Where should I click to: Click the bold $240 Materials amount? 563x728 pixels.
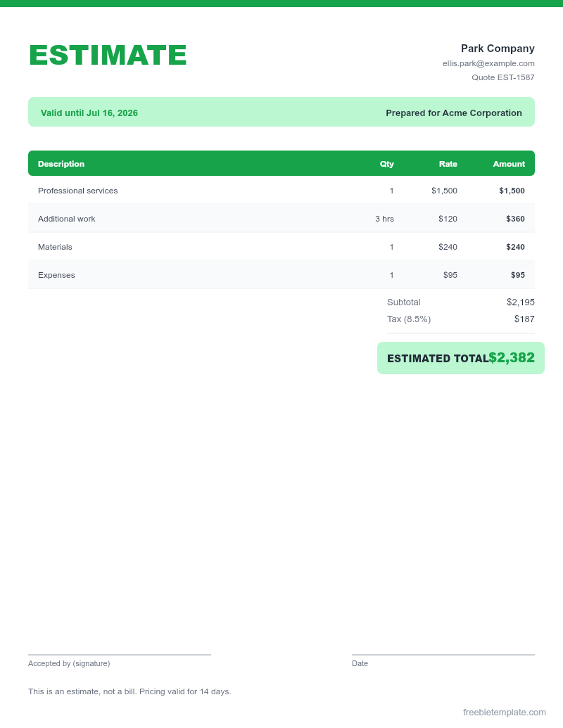pyautogui.click(x=515, y=247)
